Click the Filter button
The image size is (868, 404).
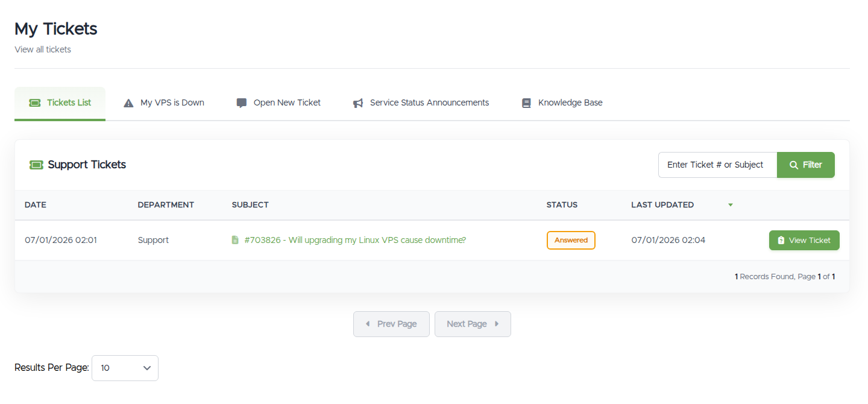806,165
